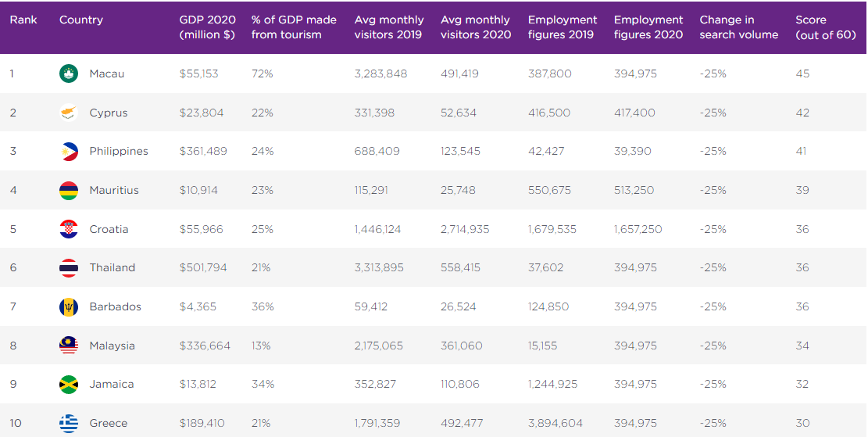Click the Employment figures 2020 header

[648, 27]
